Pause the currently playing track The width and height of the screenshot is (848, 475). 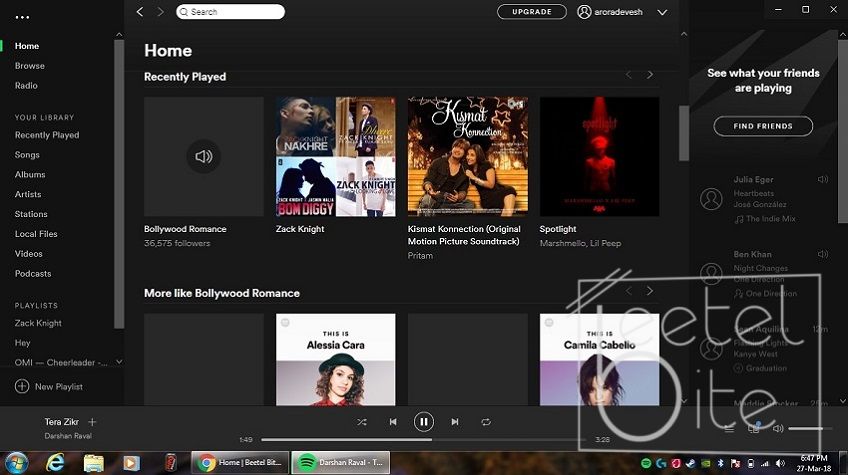[x=423, y=422]
